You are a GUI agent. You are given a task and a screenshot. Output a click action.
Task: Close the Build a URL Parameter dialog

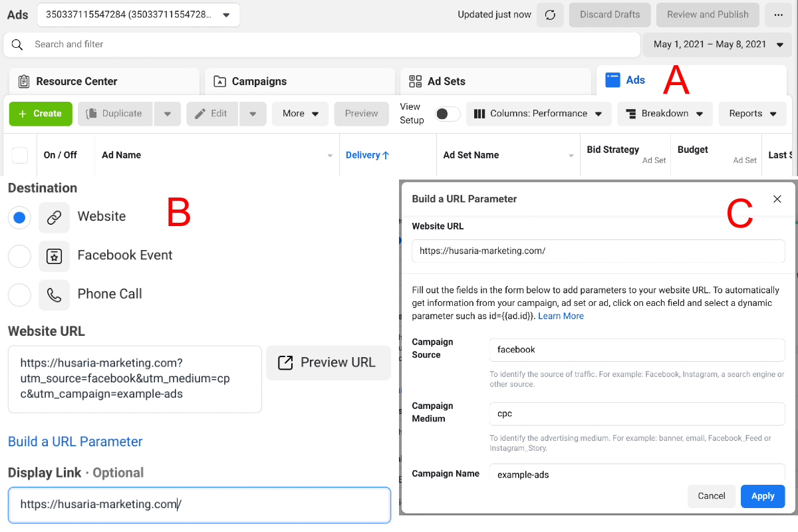(x=777, y=199)
